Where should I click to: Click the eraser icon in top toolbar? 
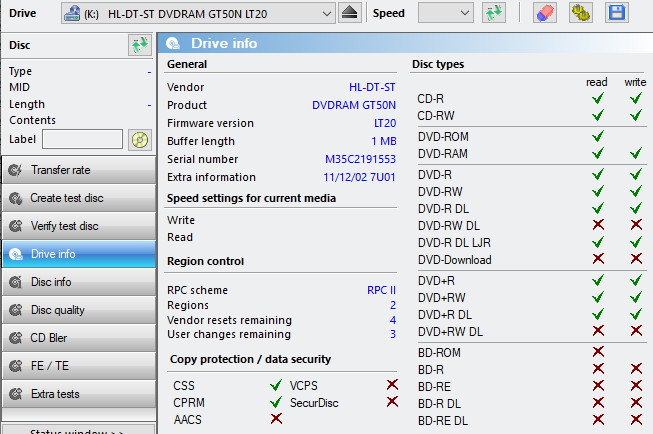click(x=545, y=13)
